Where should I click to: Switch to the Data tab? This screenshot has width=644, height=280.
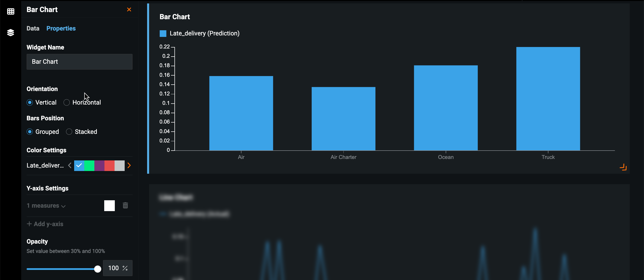(33, 28)
